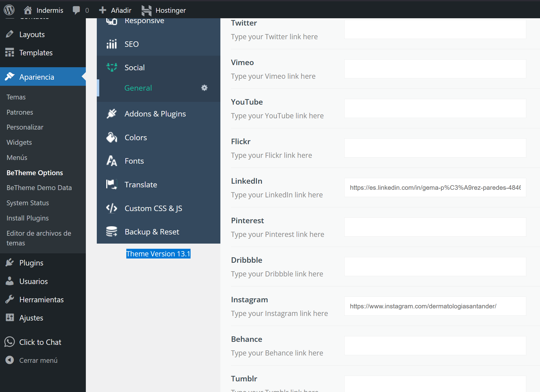This screenshot has width=540, height=392.
Task: Click the Responsive devices icon
Action: coord(111,21)
